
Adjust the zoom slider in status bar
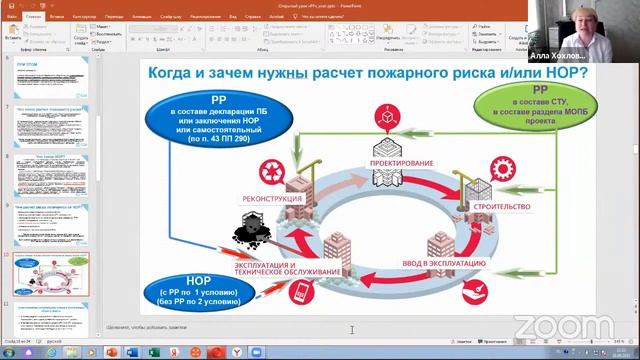tap(591, 341)
